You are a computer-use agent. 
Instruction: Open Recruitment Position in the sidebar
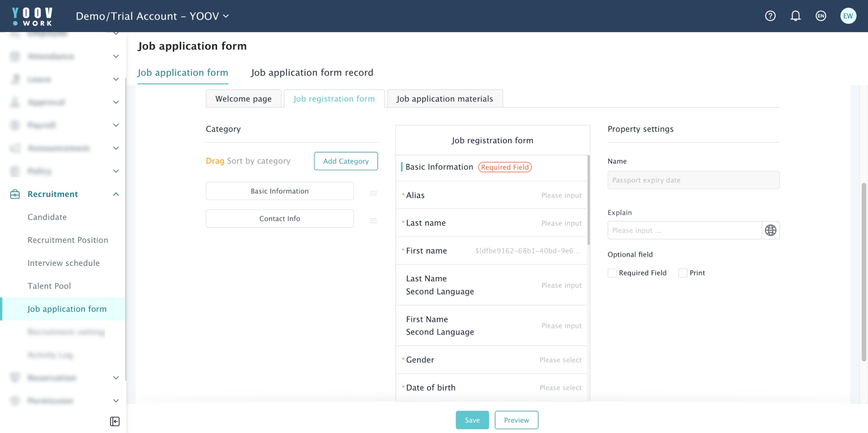(68, 240)
